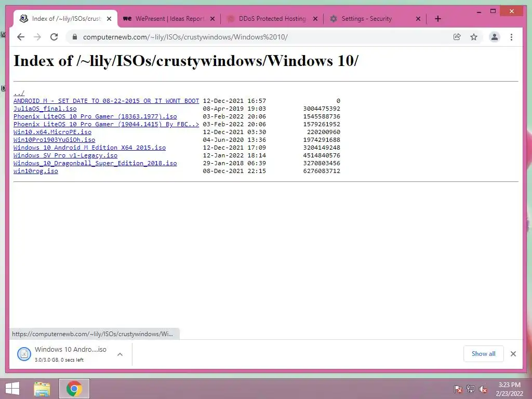The image size is (532, 399).
Task: Click the Index of page heading
Action: tap(185, 61)
